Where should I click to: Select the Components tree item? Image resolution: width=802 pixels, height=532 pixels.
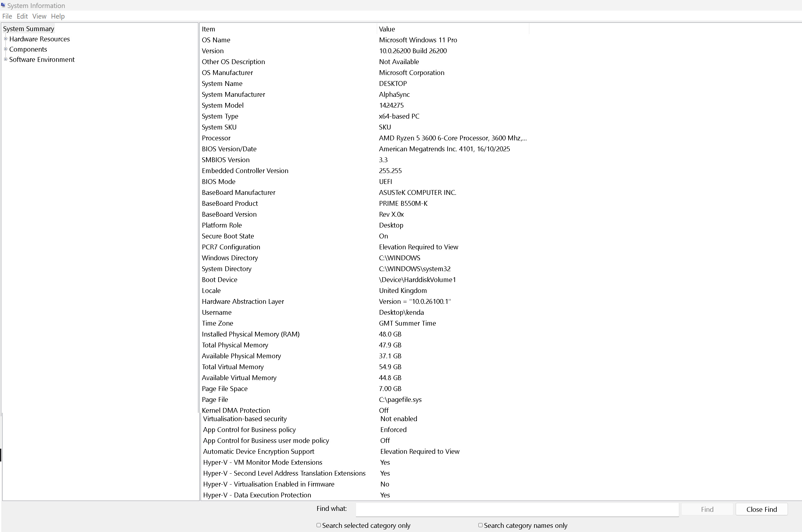(x=28, y=49)
